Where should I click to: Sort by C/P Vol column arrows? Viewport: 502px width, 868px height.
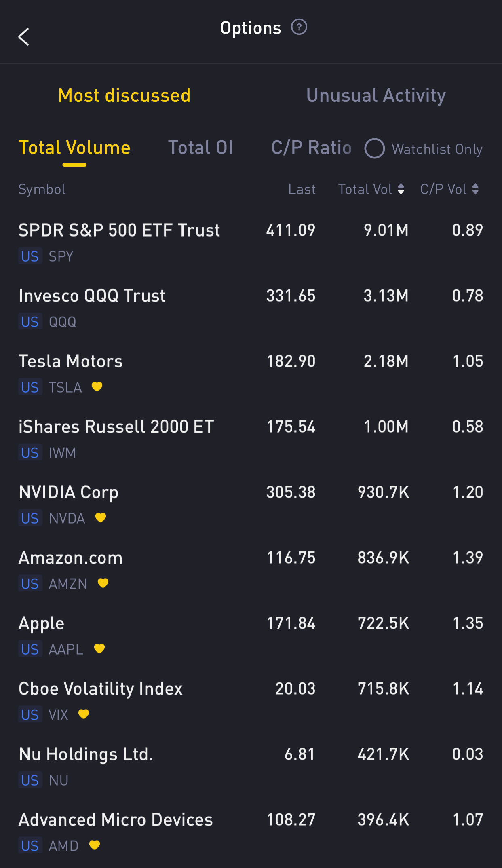[x=475, y=189]
